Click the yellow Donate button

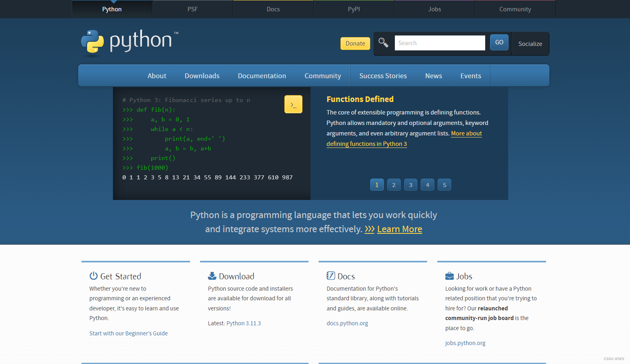tap(355, 44)
